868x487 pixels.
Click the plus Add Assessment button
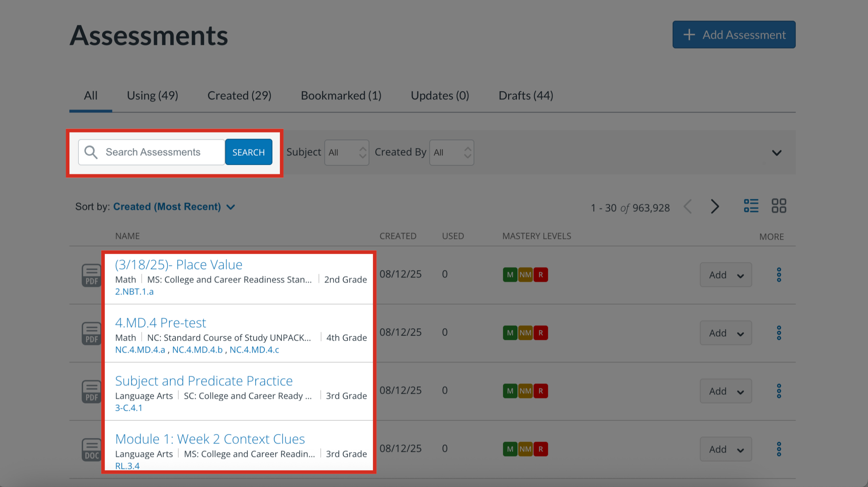733,34
